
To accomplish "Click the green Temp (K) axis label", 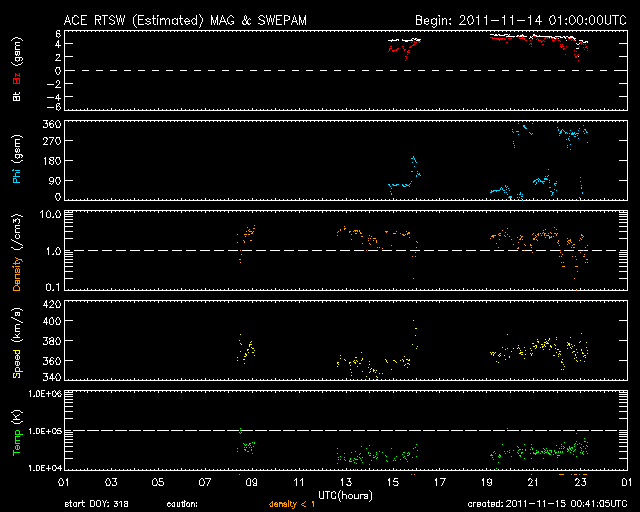I will (x=17, y=430).
